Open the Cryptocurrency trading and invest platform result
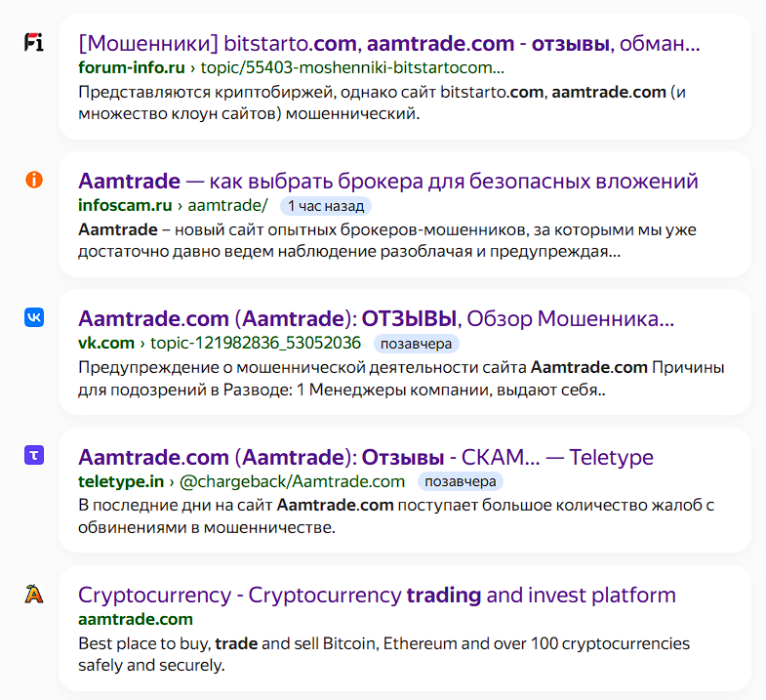Screen dimensions: 766x700 pos(377,595)
